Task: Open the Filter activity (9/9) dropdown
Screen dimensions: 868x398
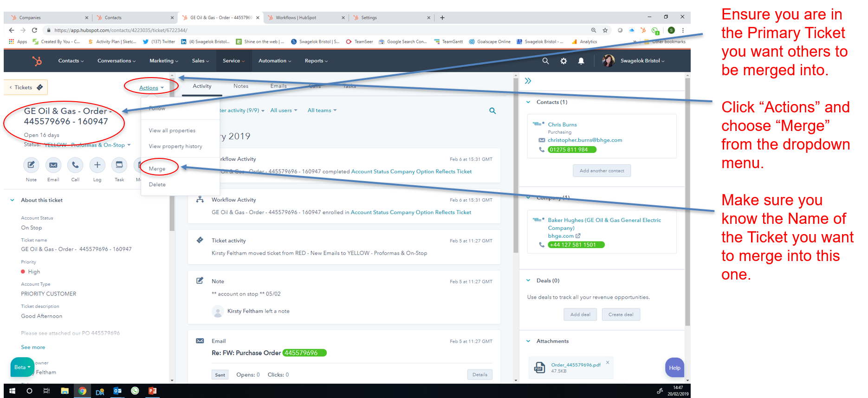Action: pyautogui.click(x=242, y=111)
